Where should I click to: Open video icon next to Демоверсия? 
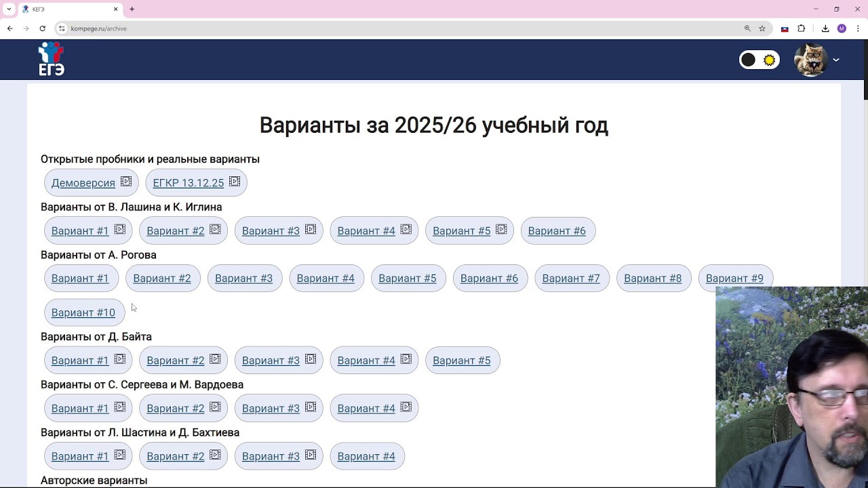[x=126, y=182]
